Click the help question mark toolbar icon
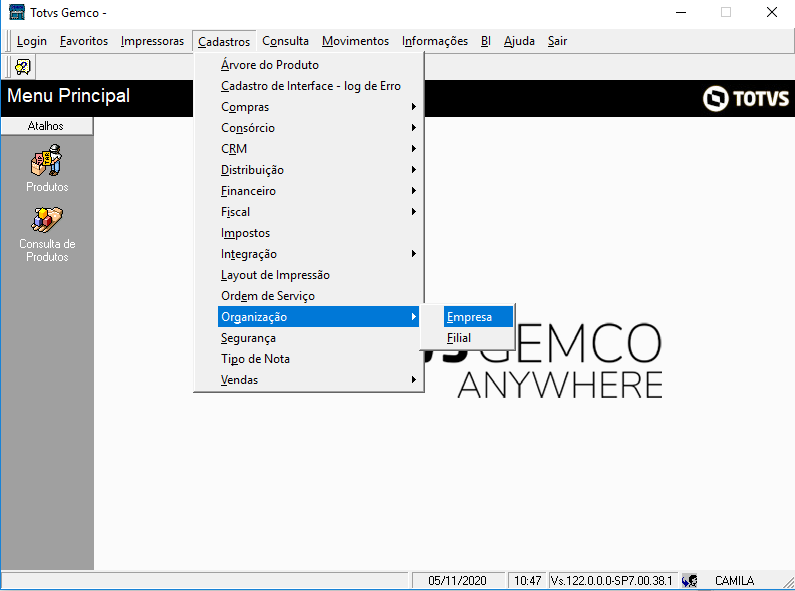The image size is (795, 591). (x=23, y=67)
